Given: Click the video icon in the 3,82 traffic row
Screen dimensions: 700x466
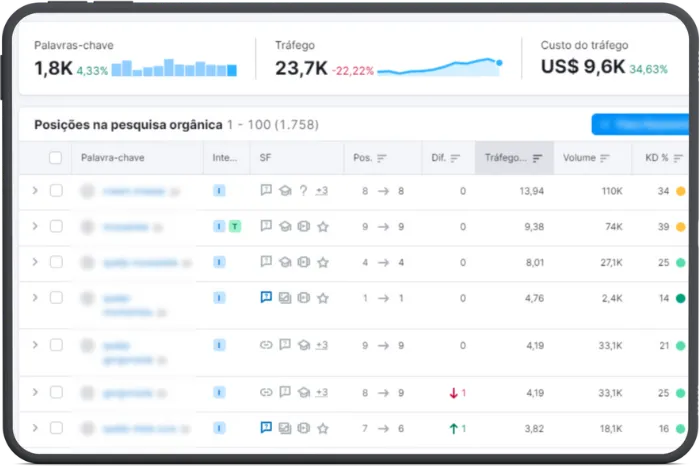Looking at the screenshot, I should [x=304, y=428].
